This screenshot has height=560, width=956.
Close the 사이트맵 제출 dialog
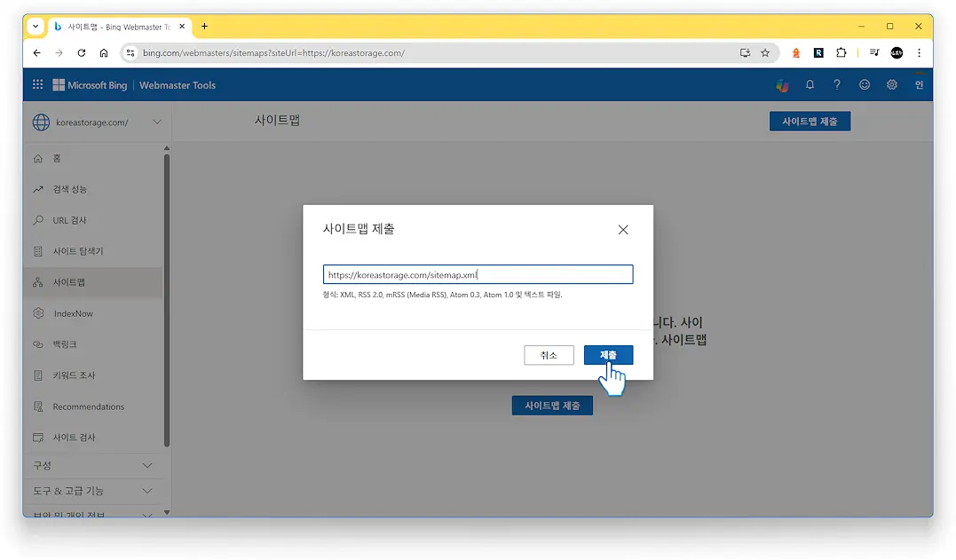click(x=622, y=229)
